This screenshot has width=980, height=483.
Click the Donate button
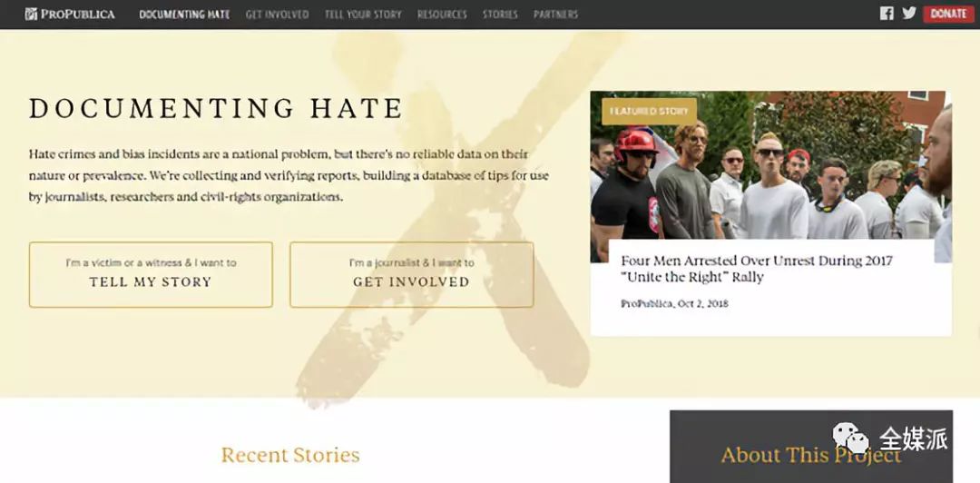tap(948, 14)
